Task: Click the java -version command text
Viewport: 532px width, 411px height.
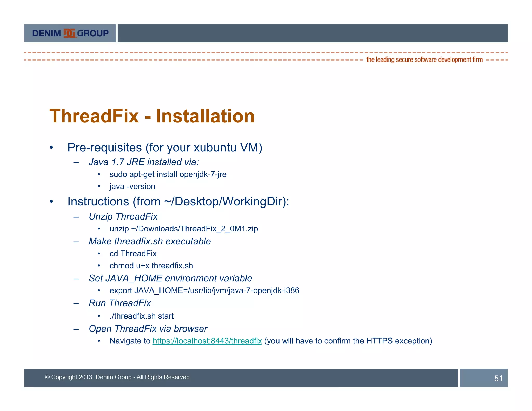Action: 132,187
